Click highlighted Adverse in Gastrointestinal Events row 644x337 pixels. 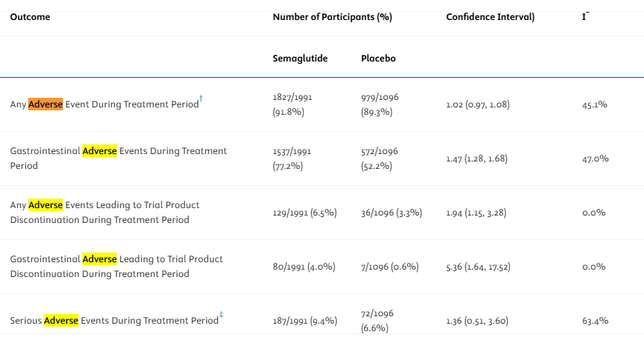pos(99,151)
